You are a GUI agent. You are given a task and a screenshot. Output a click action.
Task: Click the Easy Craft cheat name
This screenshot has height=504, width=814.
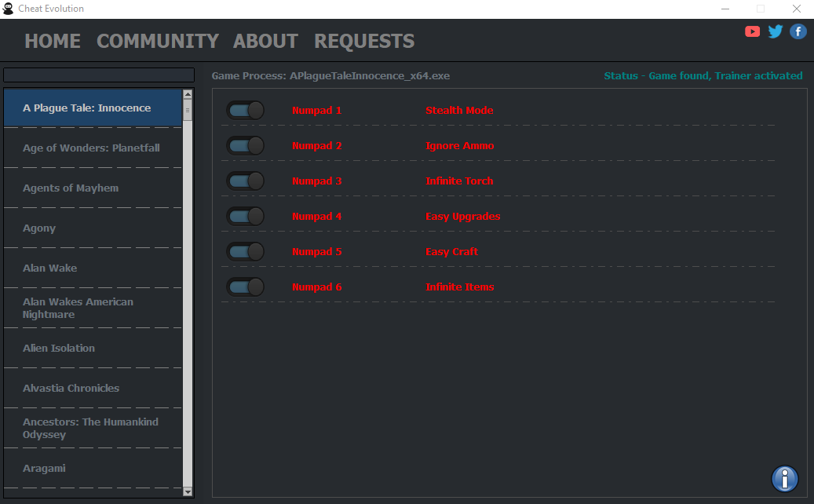(451, 251)
